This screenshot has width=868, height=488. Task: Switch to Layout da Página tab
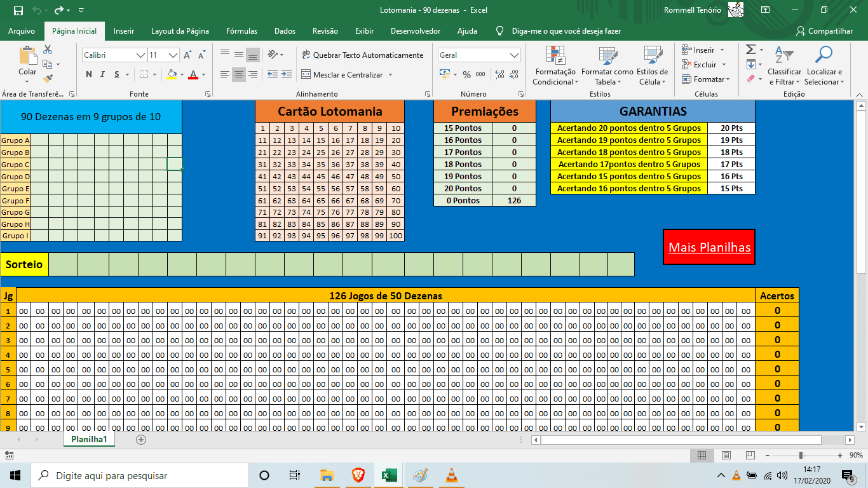point(180,30)
